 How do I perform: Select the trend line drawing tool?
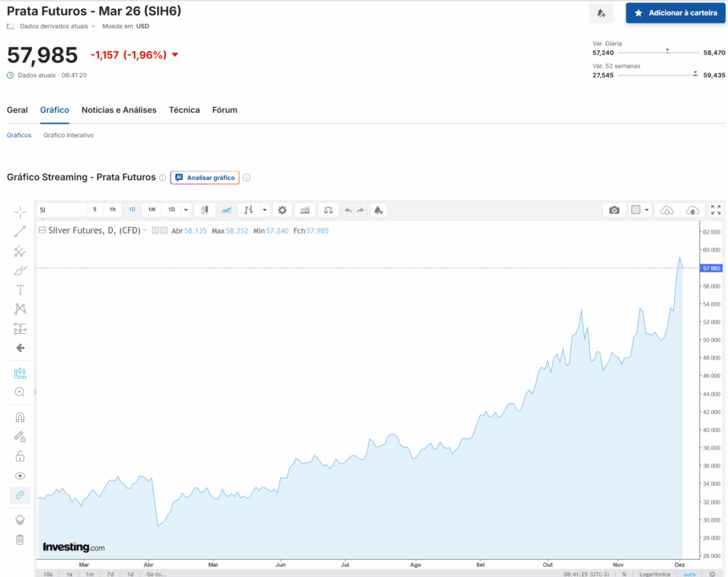coord(20,231)
